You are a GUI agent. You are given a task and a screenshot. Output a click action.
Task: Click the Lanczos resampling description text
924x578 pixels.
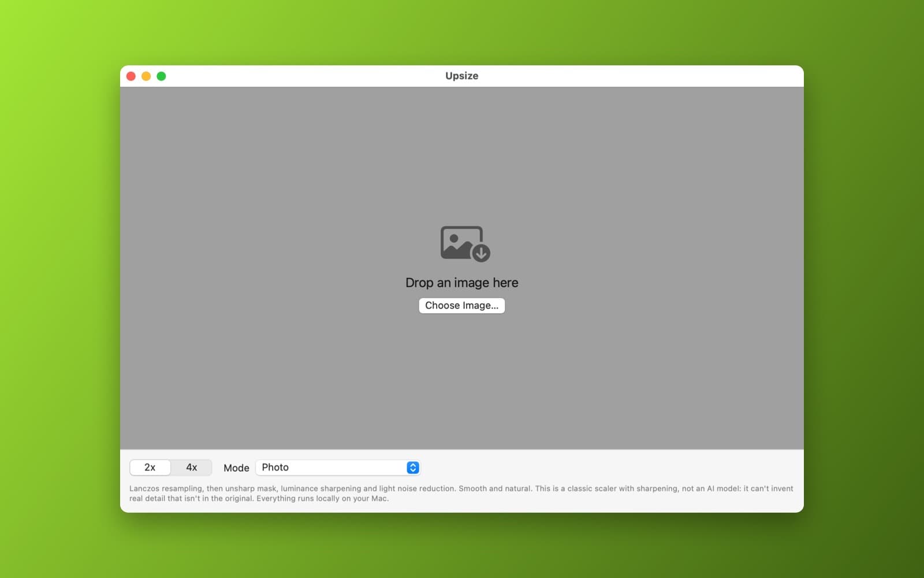pyautogui.click(x=461, y=494)
